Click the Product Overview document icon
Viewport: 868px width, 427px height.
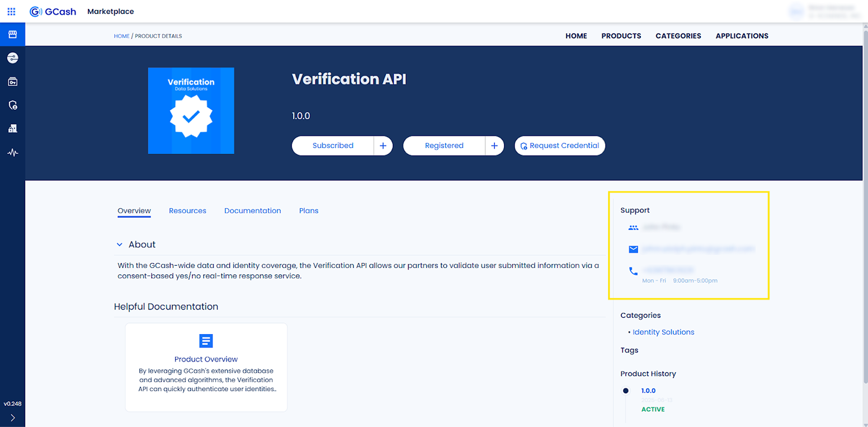[206, 341]
